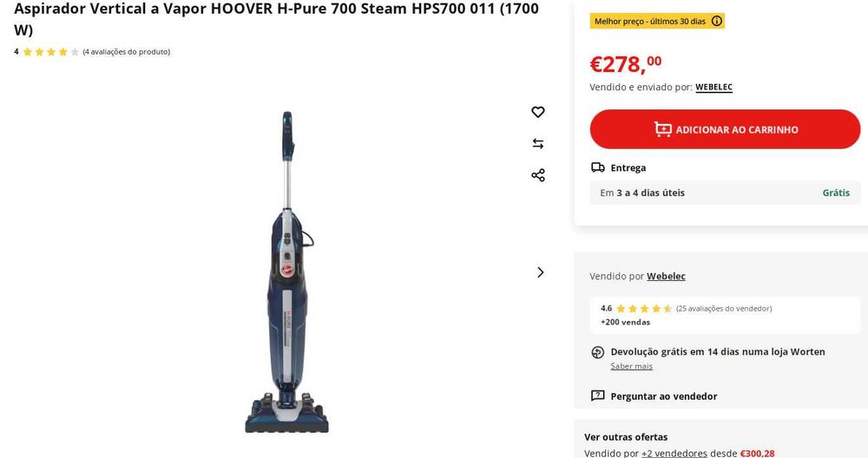868x458 pixels.
Task: Click the free return circle icon
Action: 598,352
